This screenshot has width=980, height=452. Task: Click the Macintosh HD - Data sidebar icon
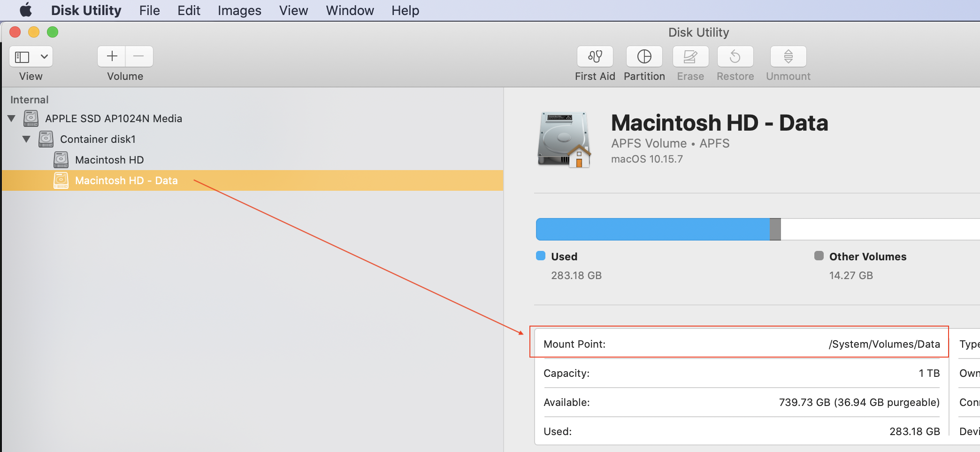coord(61,180)
